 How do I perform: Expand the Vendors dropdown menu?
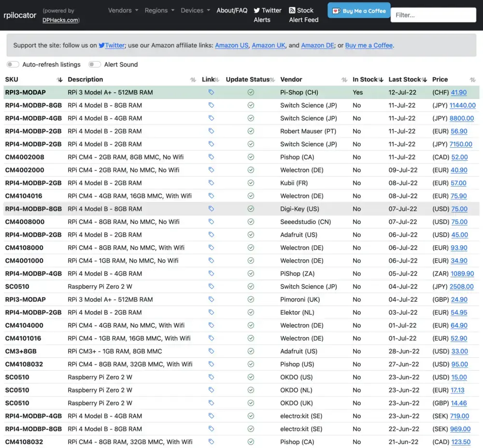[x=123, y=11]
